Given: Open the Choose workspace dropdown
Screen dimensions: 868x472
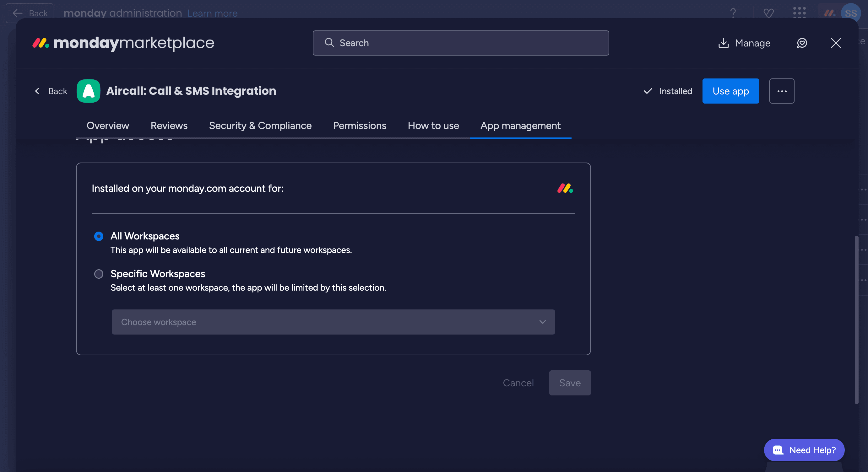Looking at the screenshot, I should point(333,322).
